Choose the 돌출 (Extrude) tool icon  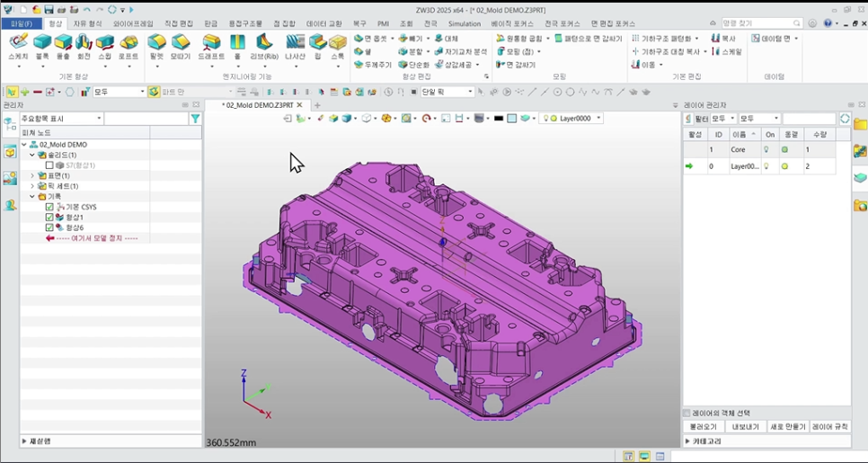tap(63, 42)
